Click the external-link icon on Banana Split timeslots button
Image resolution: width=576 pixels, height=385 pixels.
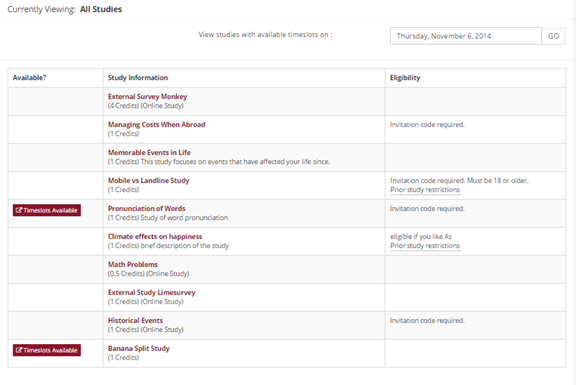click(x=19, y=350)
